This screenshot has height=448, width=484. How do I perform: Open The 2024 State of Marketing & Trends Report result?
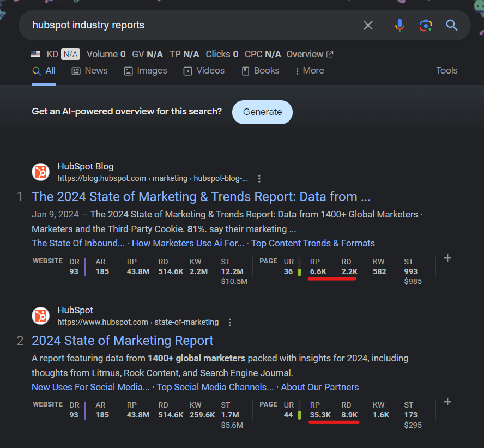[201, 197]
